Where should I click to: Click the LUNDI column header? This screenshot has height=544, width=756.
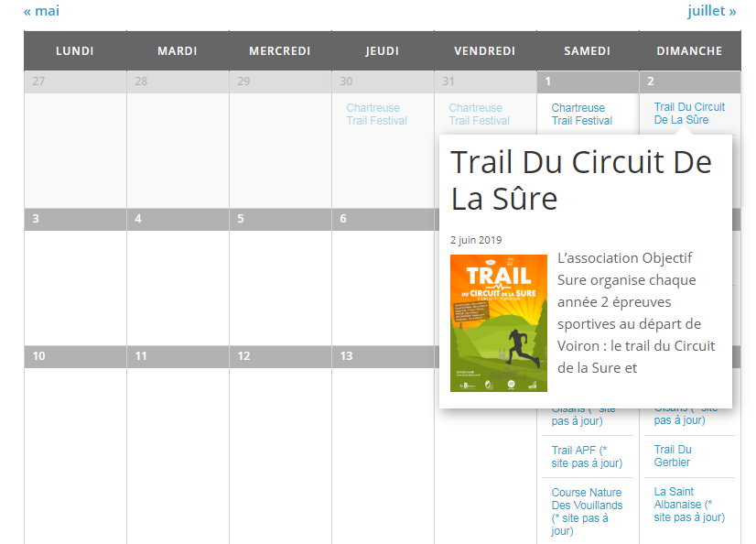click(75, 51)
